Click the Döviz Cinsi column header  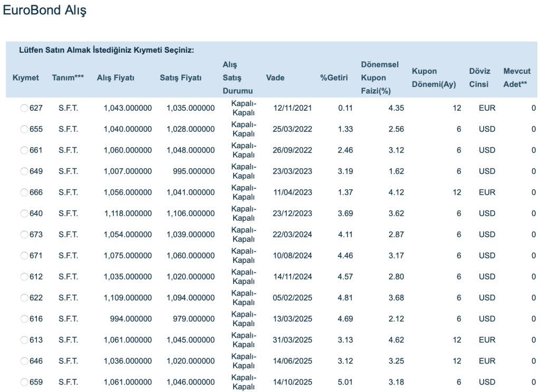479,78
